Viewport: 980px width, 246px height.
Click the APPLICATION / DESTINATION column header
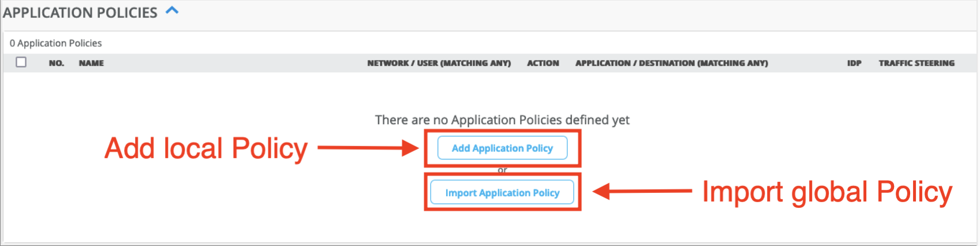(671, 64)
